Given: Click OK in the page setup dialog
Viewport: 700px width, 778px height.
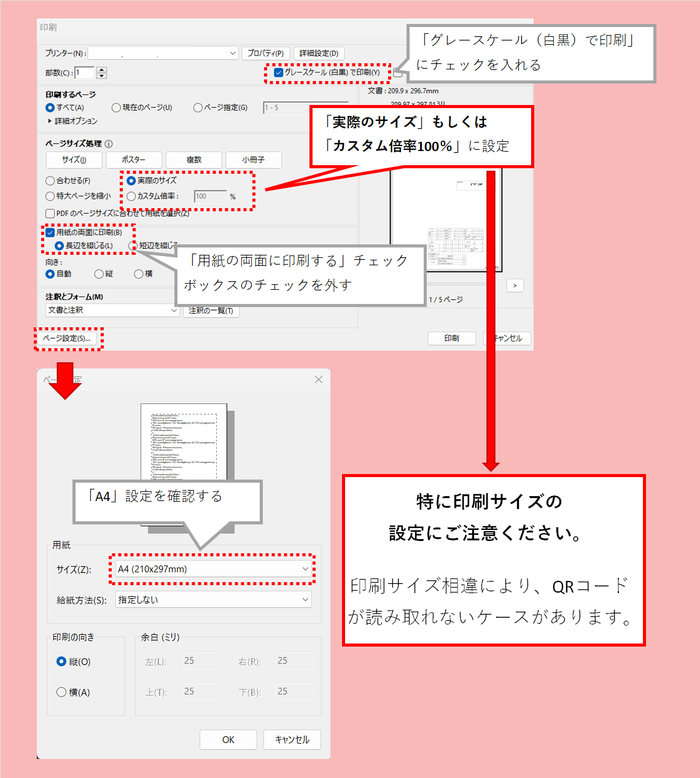Looking at the screenshot, I should click(x=228, y=739).
